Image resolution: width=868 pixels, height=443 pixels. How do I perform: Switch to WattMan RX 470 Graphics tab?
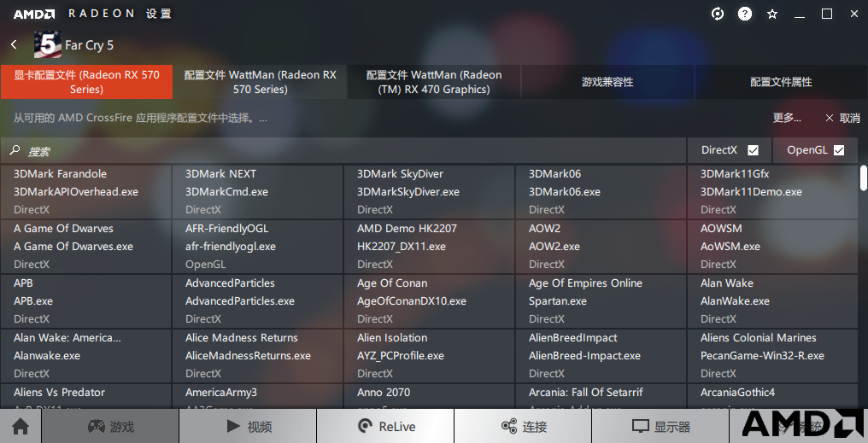(x=434, y=82)
